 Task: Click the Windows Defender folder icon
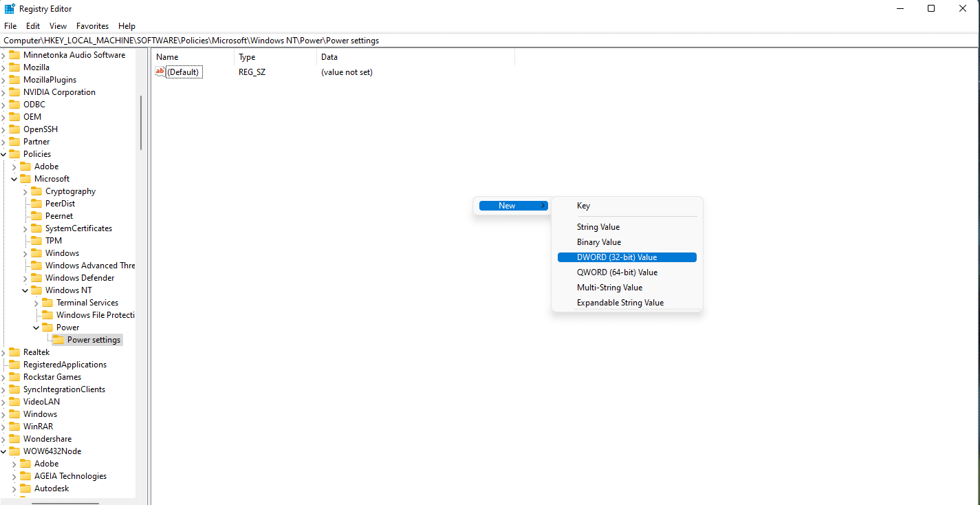pos(36,277)
